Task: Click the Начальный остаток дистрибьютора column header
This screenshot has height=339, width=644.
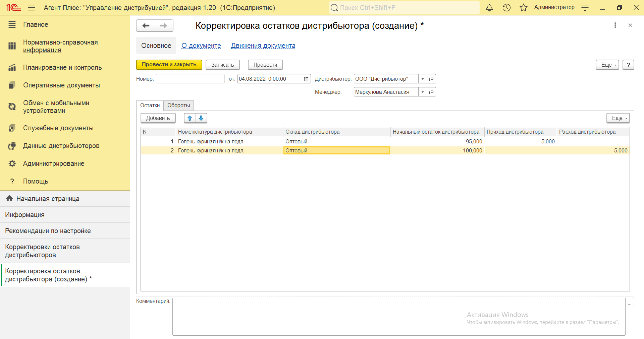Action: point(437,132)
